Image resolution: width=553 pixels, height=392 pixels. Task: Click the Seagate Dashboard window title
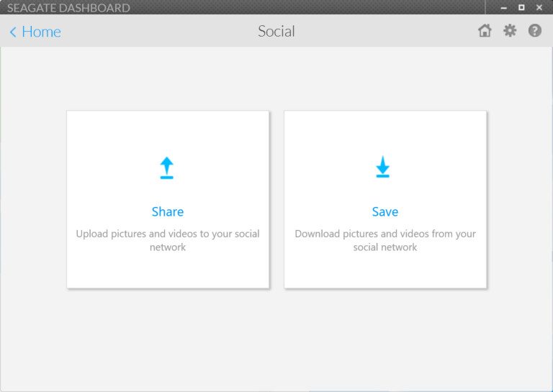(x=68, y=8)
